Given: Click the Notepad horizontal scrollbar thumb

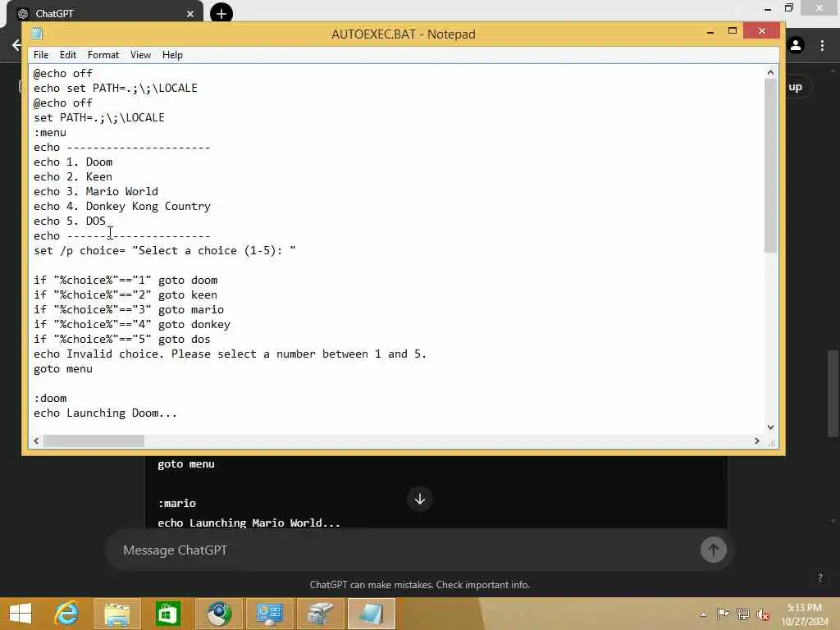Looking at the screenshot, I should coord(94,441).
